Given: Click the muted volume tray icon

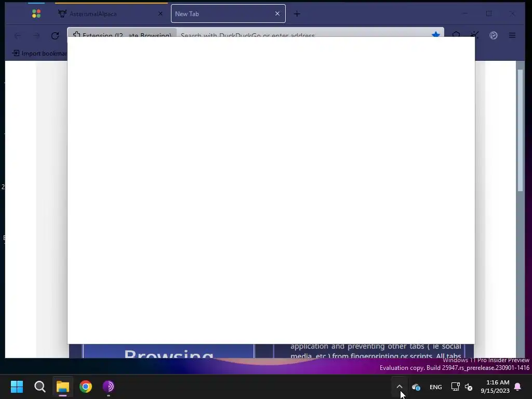Looking at the screenshot, I should [469, 387].
